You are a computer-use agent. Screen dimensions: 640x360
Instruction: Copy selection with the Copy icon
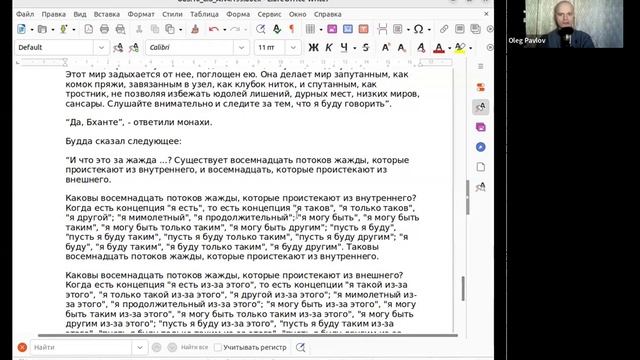[155, 29]
